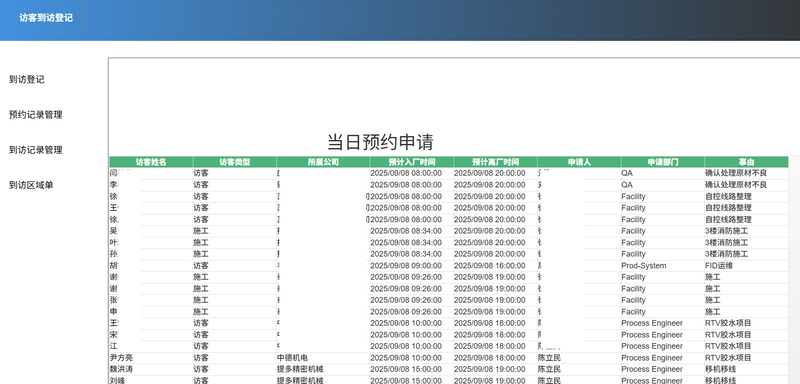Click Facility cell in the 张 row
This screenshot has width=800, height=384.
coord(633,300)
